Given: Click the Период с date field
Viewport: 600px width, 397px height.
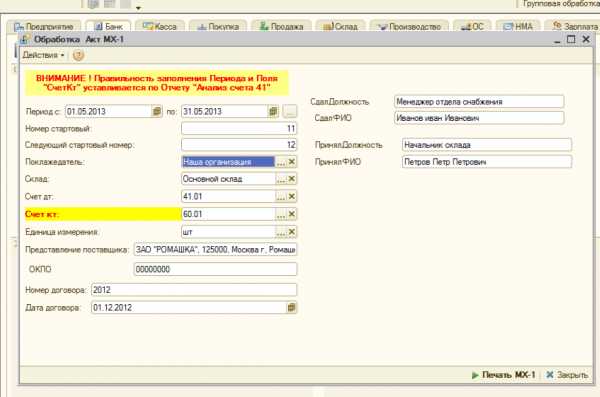Looking at the screenshot, I should point(109,111).
